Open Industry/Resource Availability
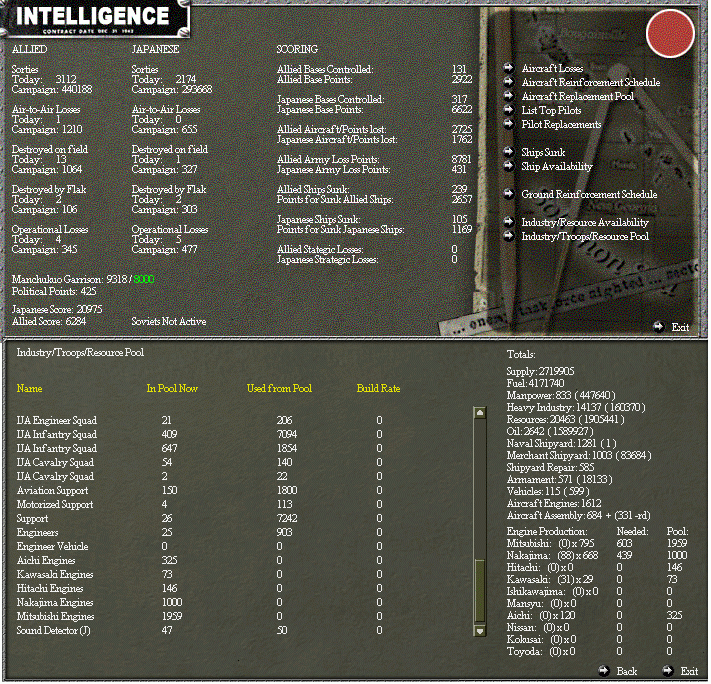This screenshot has height=684, width=711. point(585,223)
